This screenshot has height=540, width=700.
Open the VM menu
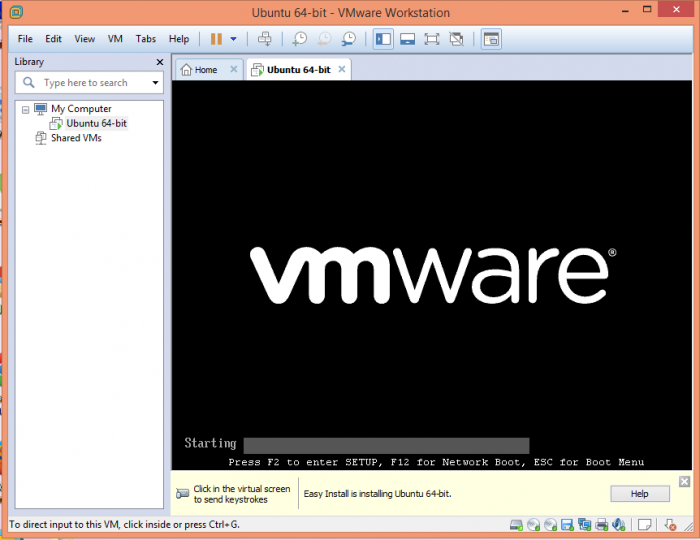coord(115,39)
